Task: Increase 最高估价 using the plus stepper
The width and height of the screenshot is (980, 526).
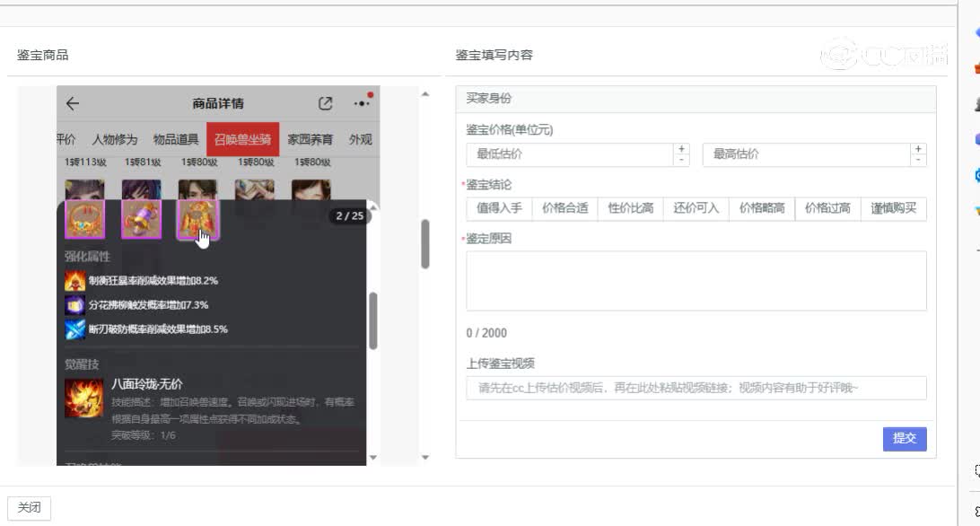Action: click(x=918, y=149)
